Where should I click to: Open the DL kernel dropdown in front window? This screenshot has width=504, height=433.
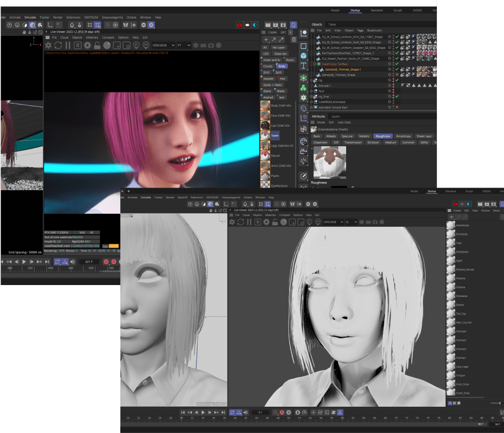351,222
